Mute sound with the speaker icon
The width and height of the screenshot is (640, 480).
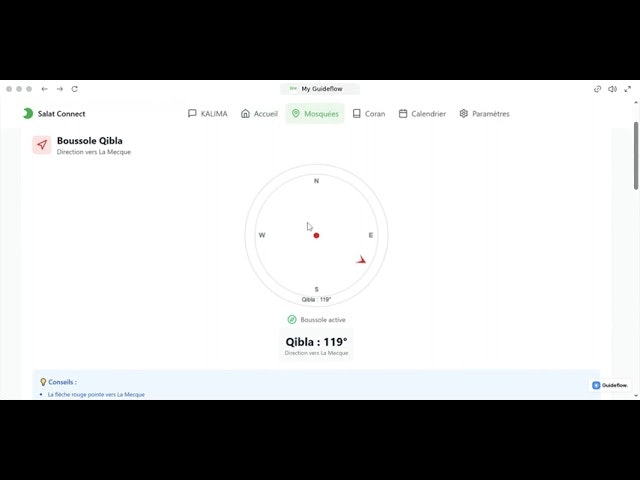(x=612, y=89)
